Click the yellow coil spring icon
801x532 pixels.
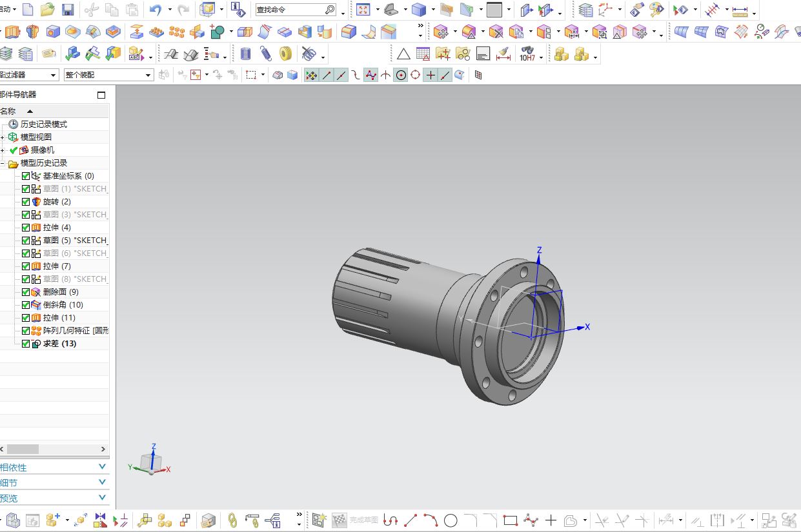tap(286, 54)
